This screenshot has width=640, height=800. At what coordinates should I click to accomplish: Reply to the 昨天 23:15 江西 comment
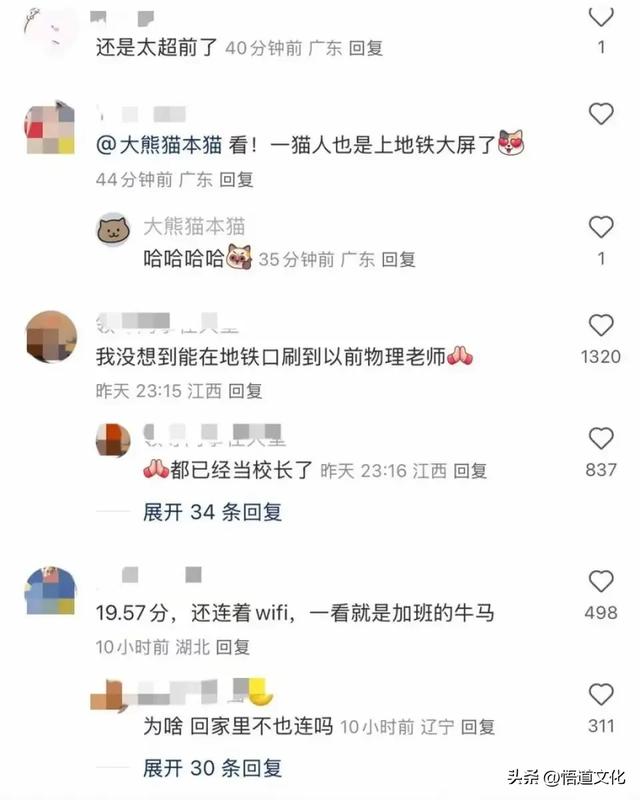pos(245,391)
